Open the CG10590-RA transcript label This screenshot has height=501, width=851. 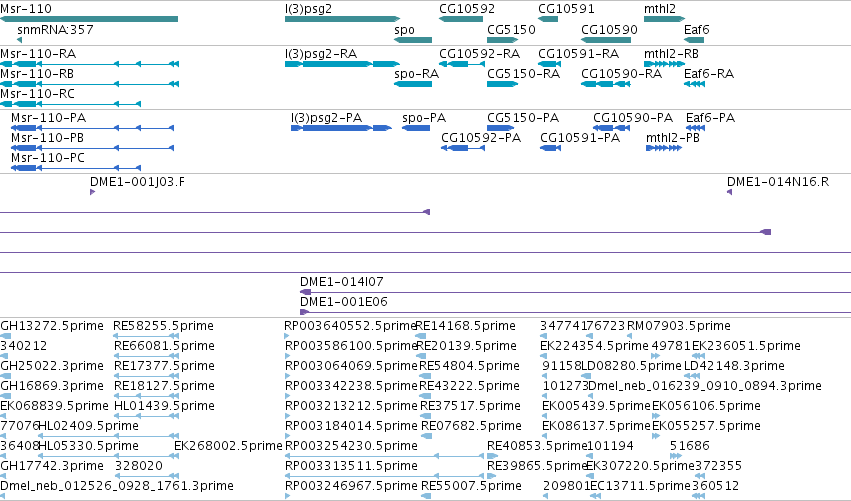point(621,74)
